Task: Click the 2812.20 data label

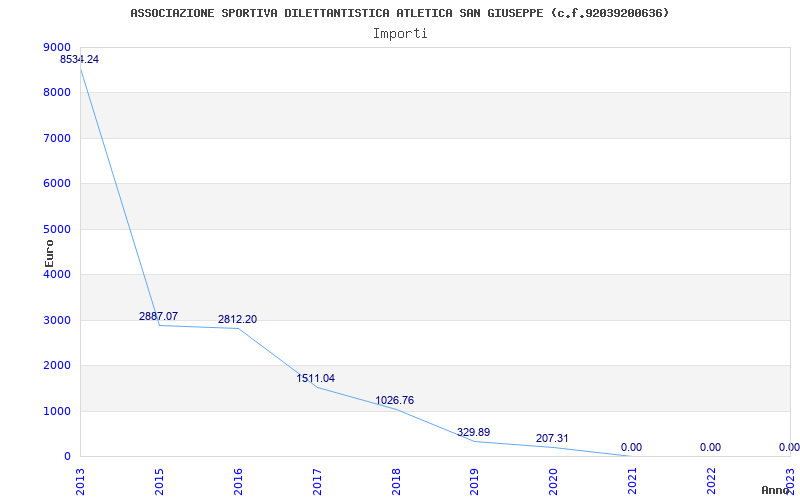Action: pos(238,319)
